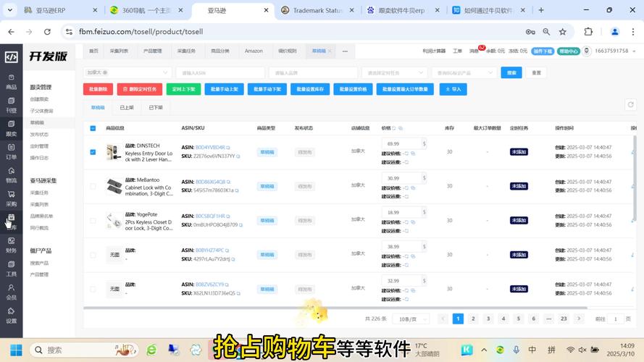Click the price input showing 69.99

pyautogui.click(x=401, y=143)
